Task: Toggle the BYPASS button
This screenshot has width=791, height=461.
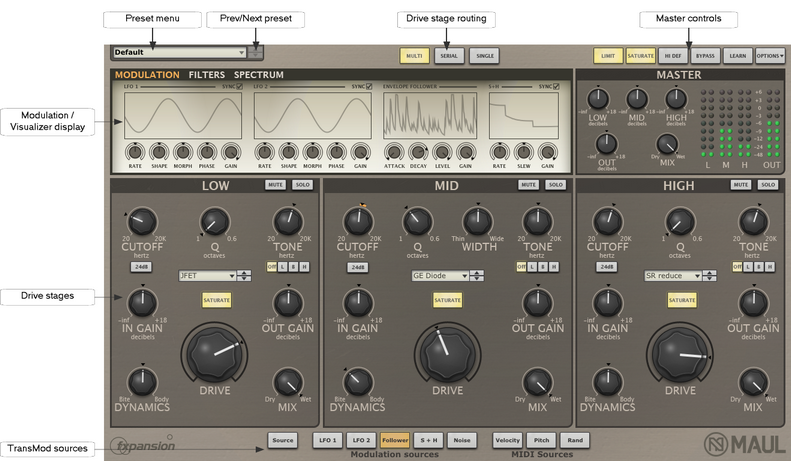Action: (705, 56)
